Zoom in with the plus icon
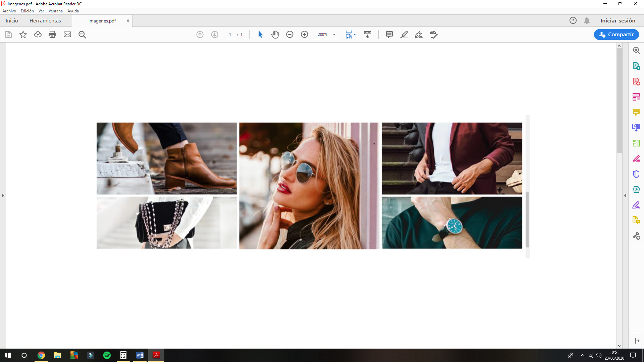Viewport: 644px width, 362px height. (305, 35)
